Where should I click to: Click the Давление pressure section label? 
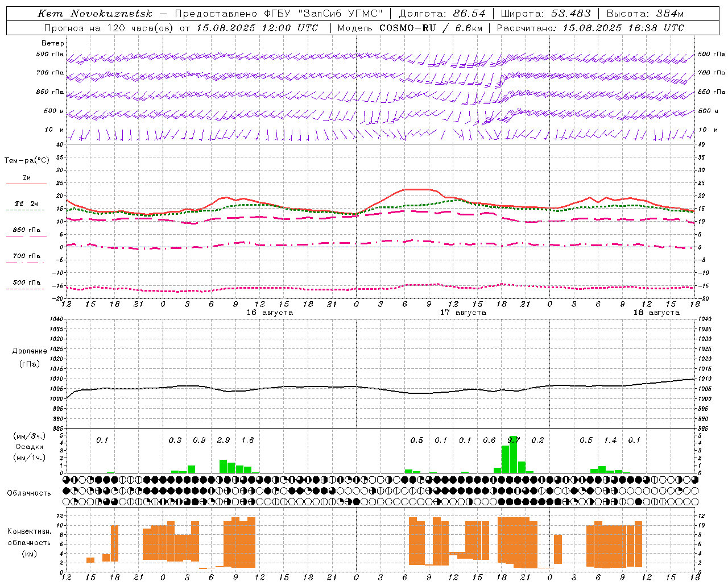[x=30, y=351]
